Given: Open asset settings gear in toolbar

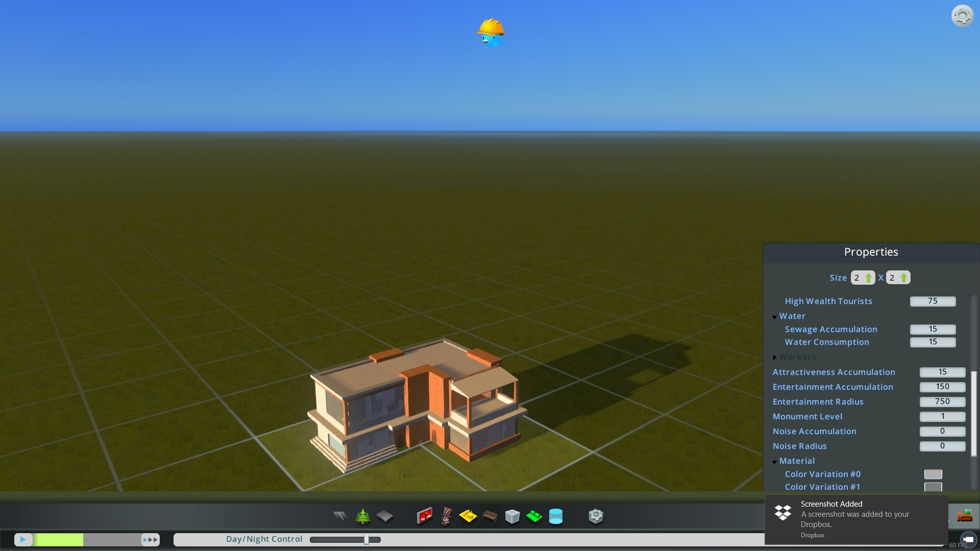Looking at the screenshot, I should [596, 516].
